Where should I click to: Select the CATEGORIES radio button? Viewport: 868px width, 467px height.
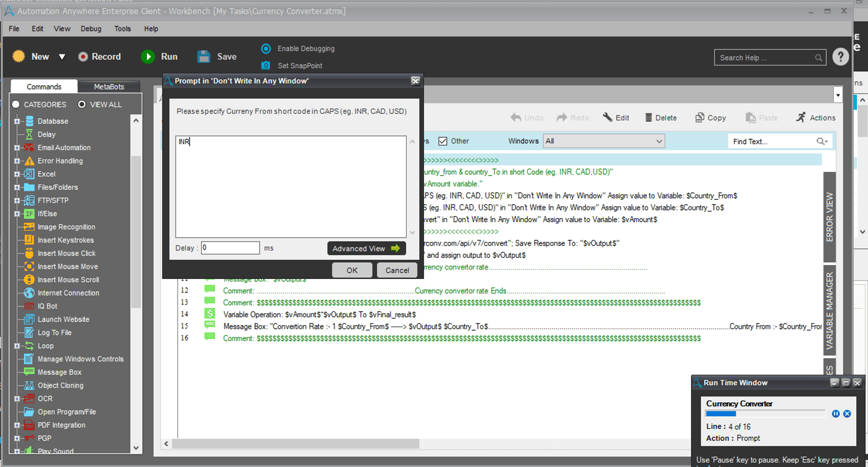[x=16, y=104]
